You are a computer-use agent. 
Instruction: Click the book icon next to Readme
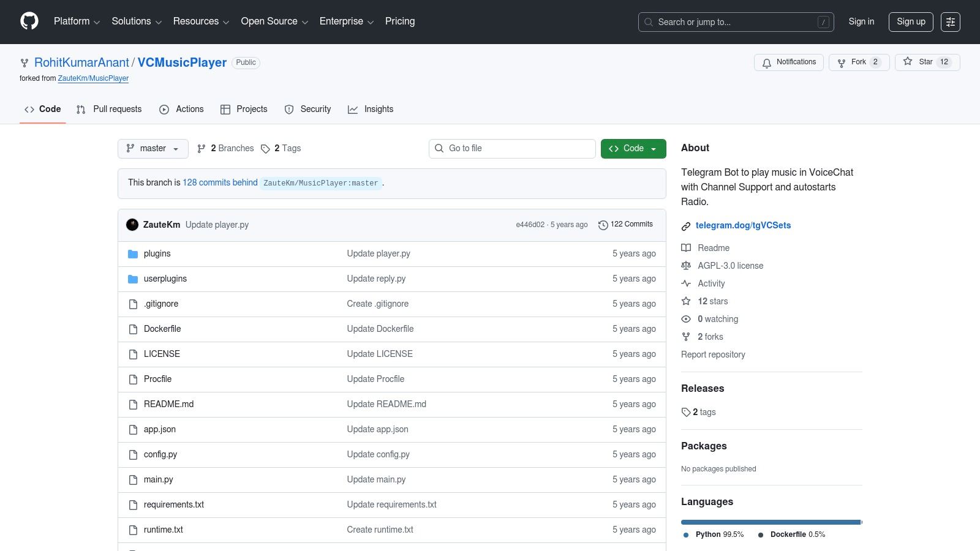686,248
